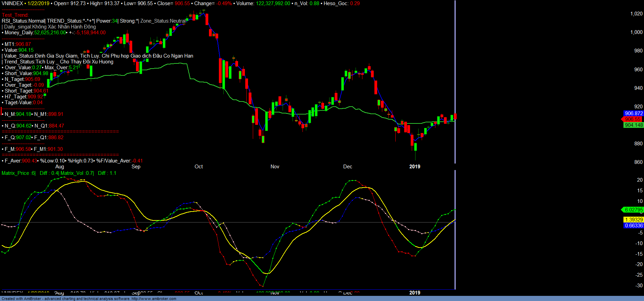Jump to the Dec marker below price chart
644x301 pixels.
click(x=348, y=167)
